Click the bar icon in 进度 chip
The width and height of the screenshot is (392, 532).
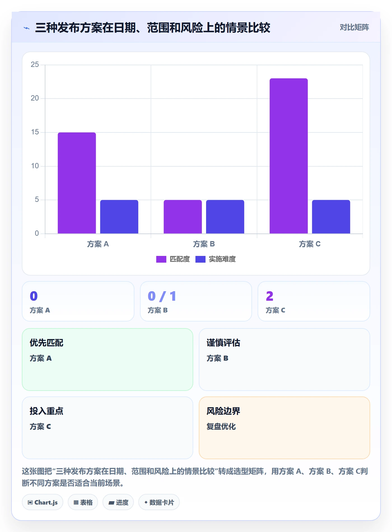(x=111, y=503)
